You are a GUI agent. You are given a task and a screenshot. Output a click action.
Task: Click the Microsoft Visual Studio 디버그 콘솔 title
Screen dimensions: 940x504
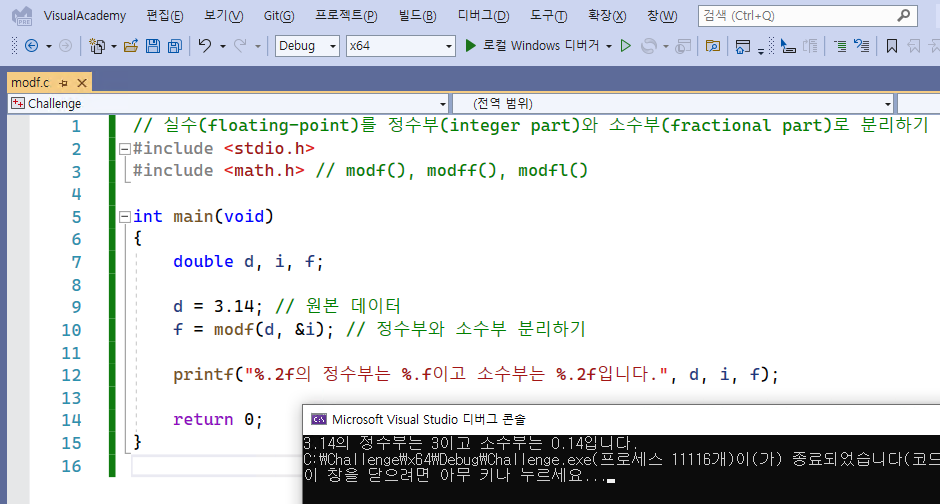point(429,420)
